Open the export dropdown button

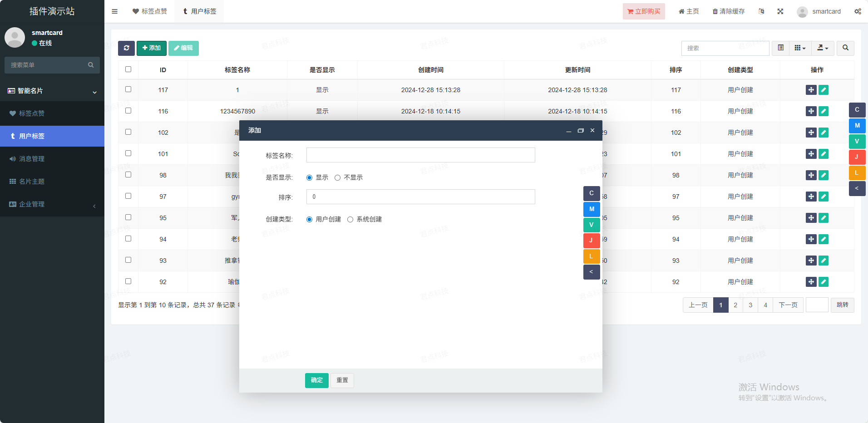click(x=823, y=48)
